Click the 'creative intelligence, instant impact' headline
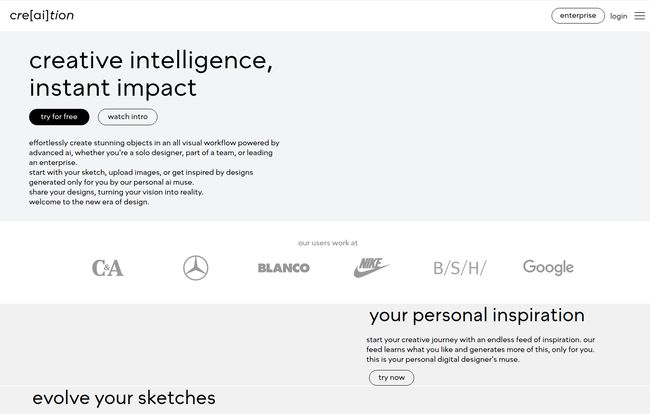 coord(151,74)
